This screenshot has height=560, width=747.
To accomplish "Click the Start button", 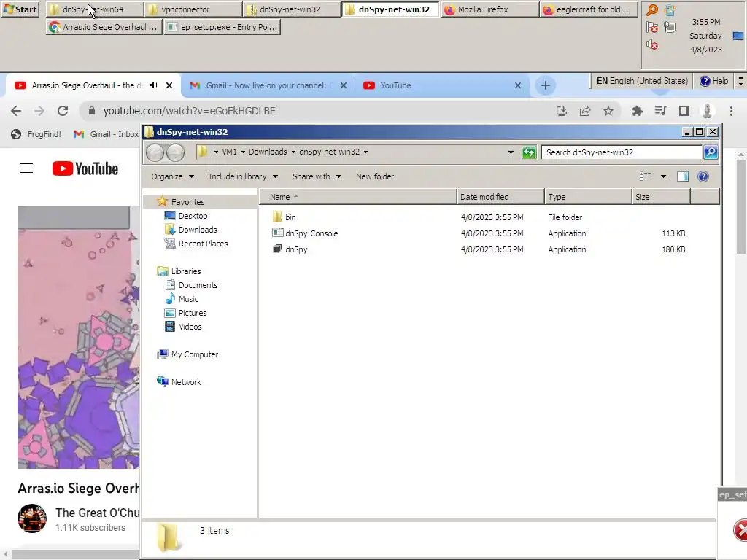I will (20, 9).
